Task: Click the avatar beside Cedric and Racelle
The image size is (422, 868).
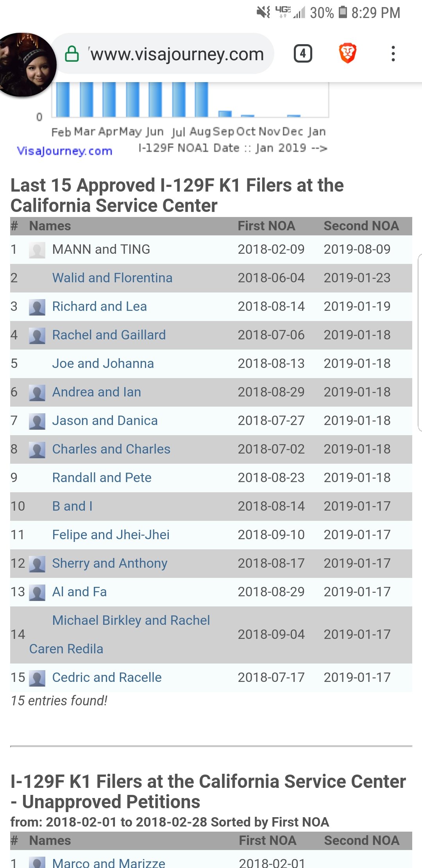Action: (x=37, y=678)
